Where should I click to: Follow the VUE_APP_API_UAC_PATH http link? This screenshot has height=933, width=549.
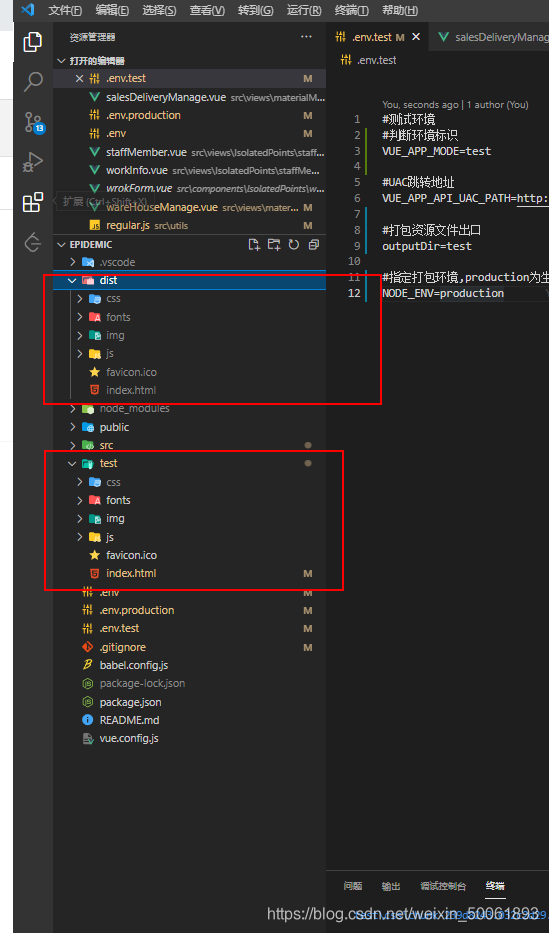tap(533, 198)
